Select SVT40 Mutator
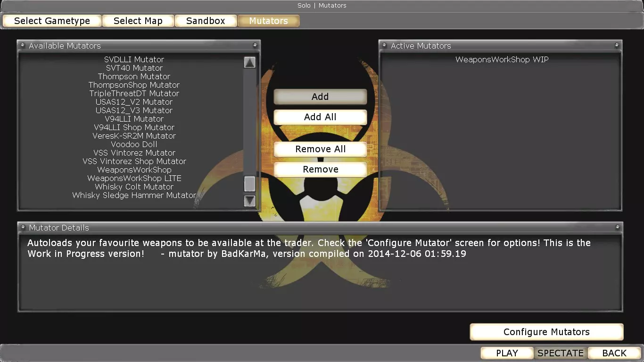Image resolution: width=644 pixels, height=362 pixels. coord(134,68)
